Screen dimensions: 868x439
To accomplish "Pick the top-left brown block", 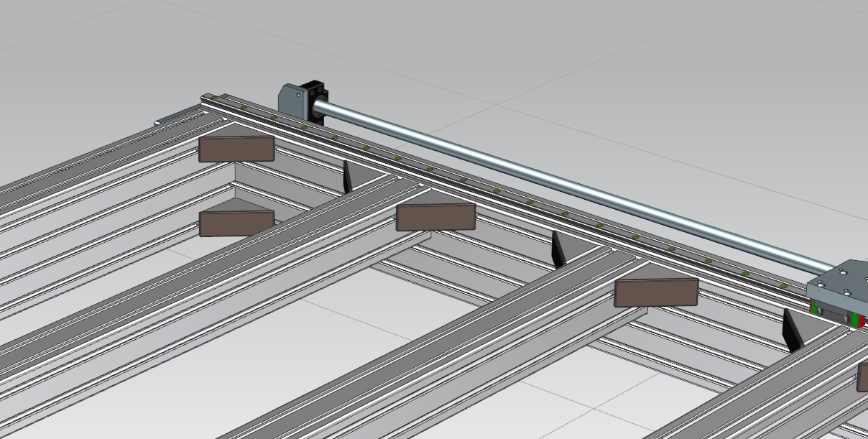I will [x=236, y=149].
